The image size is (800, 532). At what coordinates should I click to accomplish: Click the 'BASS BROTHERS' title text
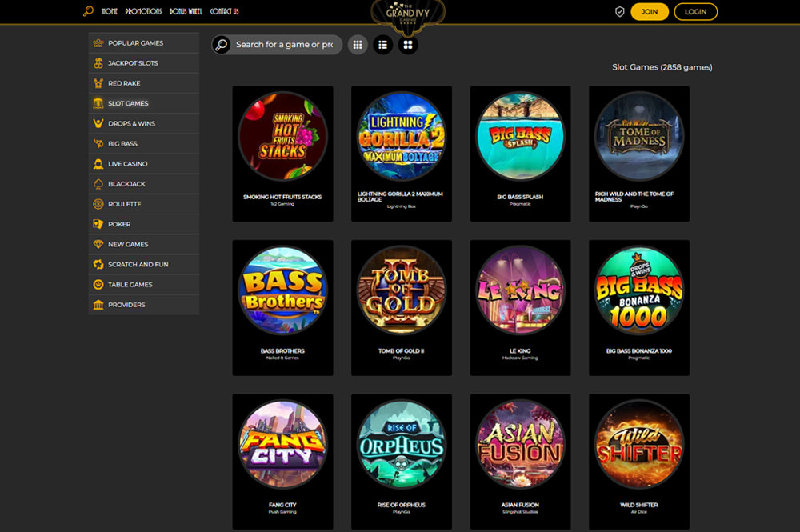click(282, 351)
